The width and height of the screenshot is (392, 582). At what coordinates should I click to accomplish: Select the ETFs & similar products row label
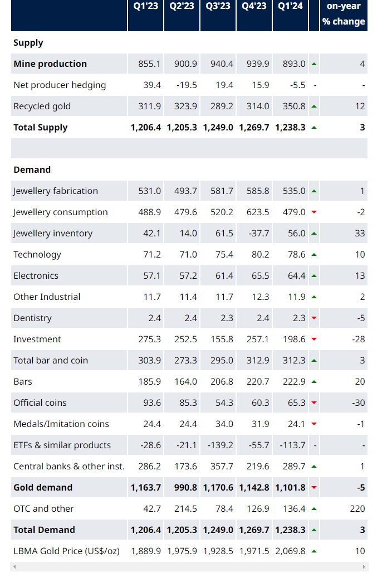pos(62,445)
